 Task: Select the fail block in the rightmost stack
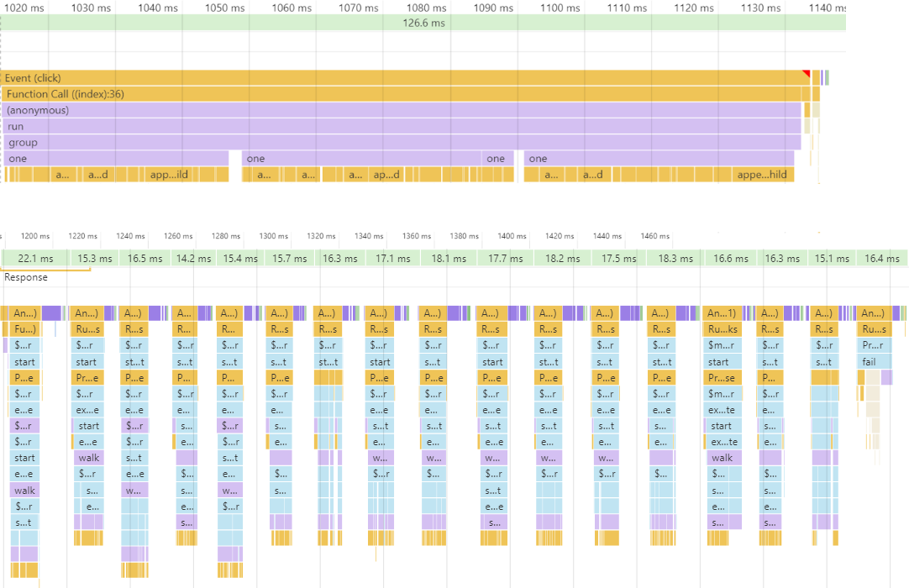pos(874,361)
